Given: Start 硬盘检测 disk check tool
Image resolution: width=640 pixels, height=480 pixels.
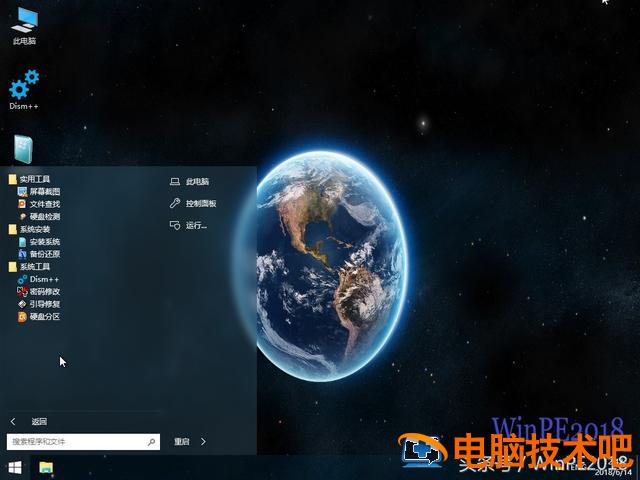Looking at the screenshot, I should 39,216.
